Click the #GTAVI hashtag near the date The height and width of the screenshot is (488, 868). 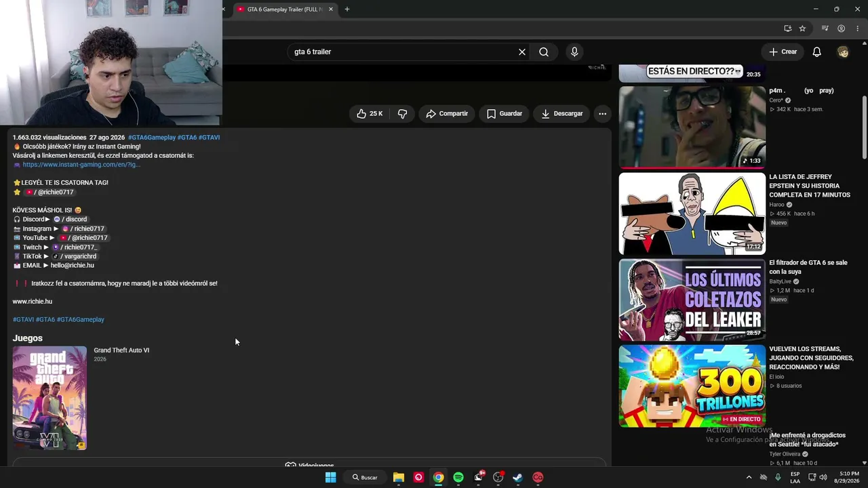pos(209,138)
